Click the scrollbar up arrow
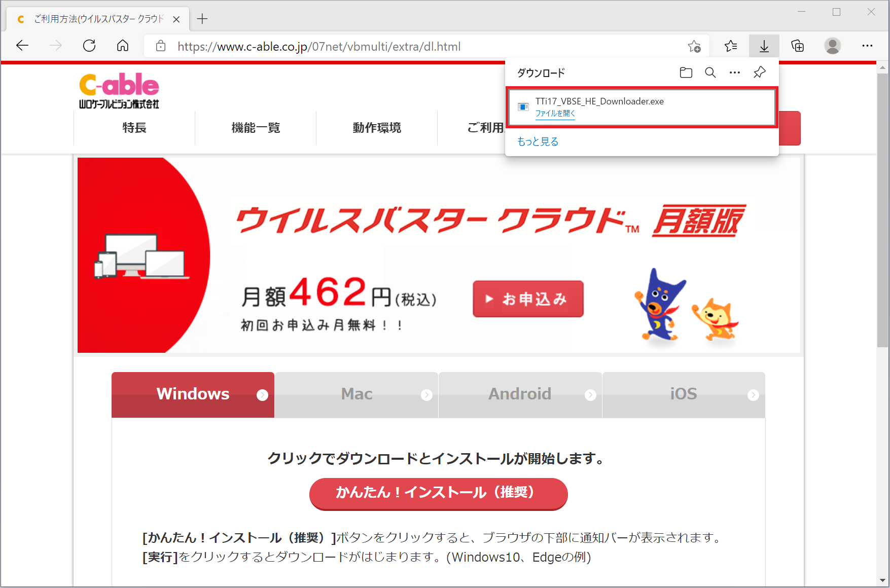Image resolution: width=890 pixels, height=588 pixels. (x=883, y=67)
